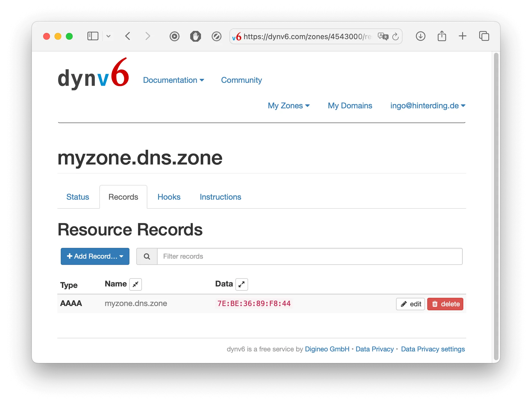Click the sidebar toggle icon in Safari

coord(93,36)
